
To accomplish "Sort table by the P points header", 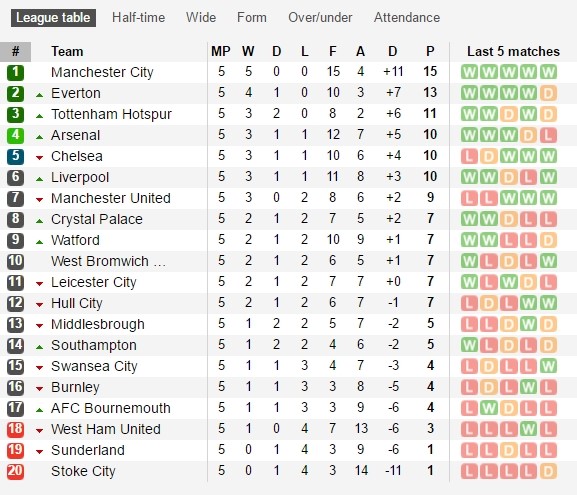I will pos(430,51).
